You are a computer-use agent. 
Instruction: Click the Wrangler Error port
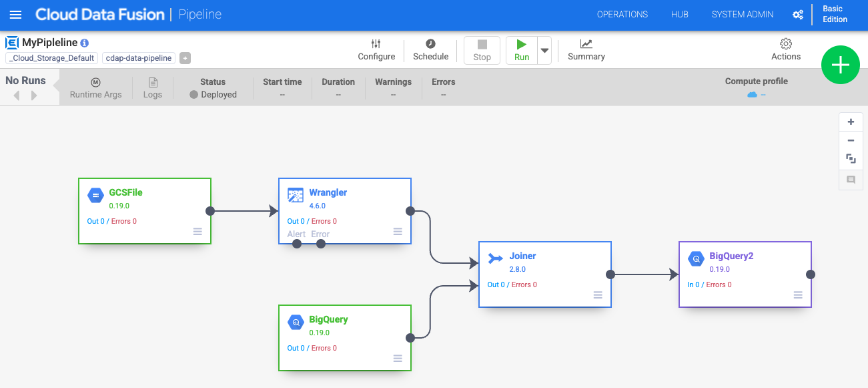click(321, 244)
